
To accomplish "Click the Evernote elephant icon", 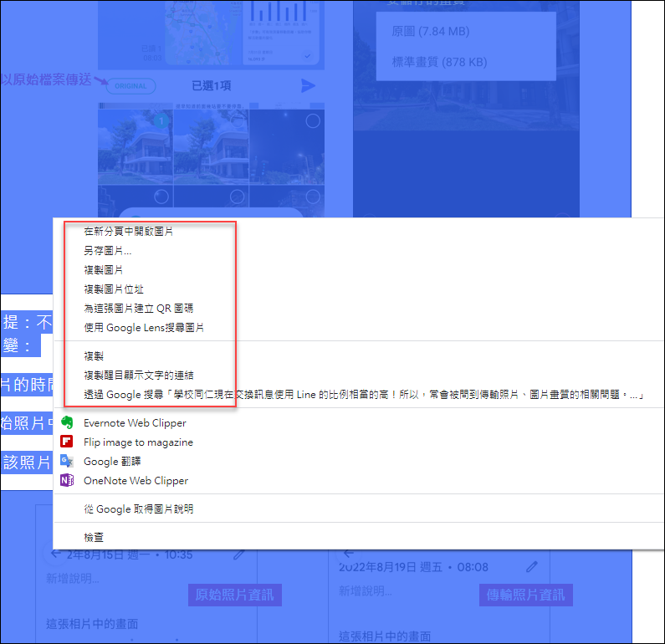I will click(67, 422).
